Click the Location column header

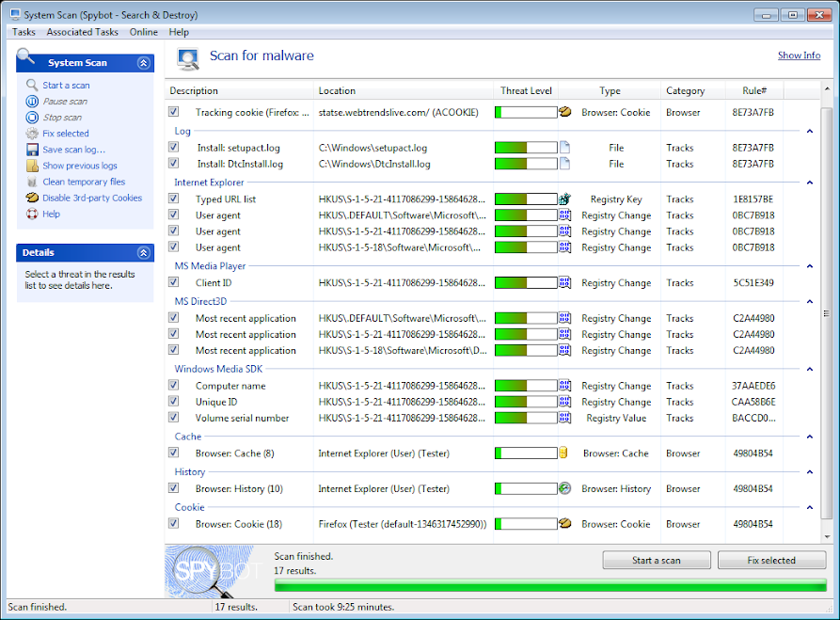coord(404,90)
